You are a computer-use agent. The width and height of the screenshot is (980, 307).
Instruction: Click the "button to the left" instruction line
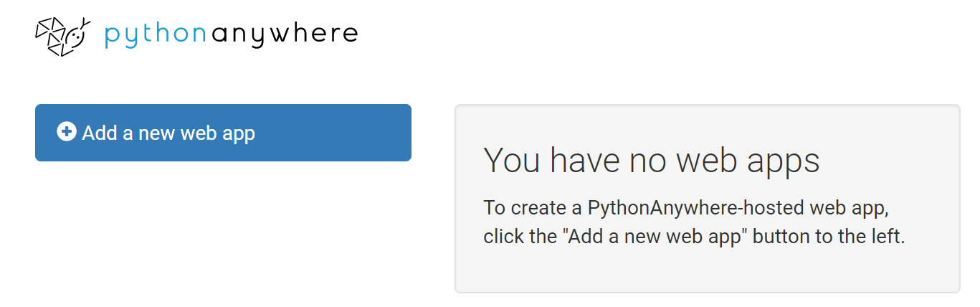(x=694, y=237)
